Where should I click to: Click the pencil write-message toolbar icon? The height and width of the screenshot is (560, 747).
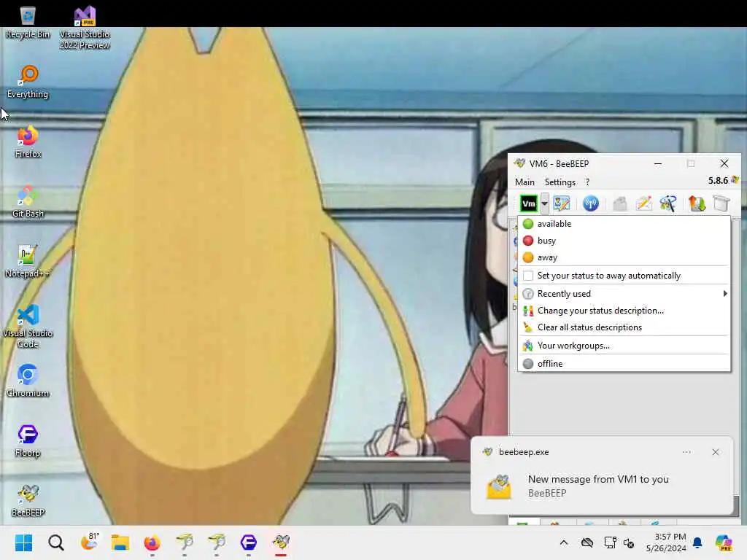click(x=643, y=204)
